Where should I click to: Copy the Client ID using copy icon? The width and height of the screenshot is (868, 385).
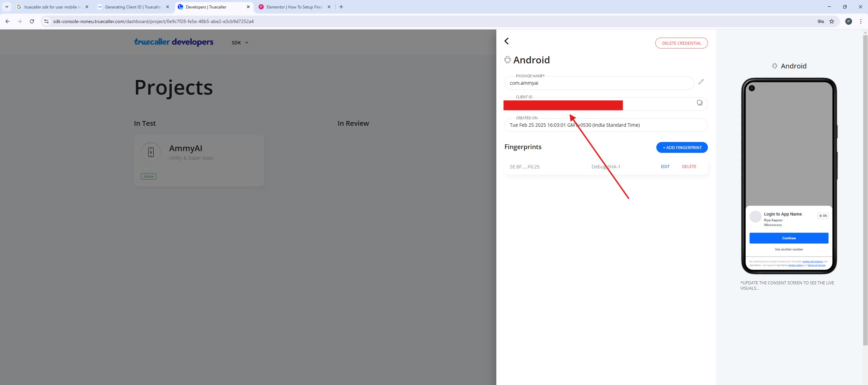tap(699, 103)
